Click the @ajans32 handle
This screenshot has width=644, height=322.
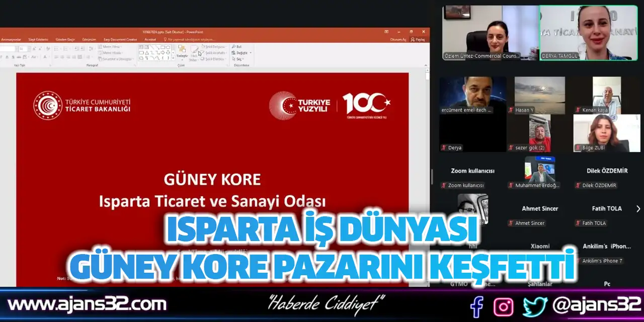(x=596, y=305)
